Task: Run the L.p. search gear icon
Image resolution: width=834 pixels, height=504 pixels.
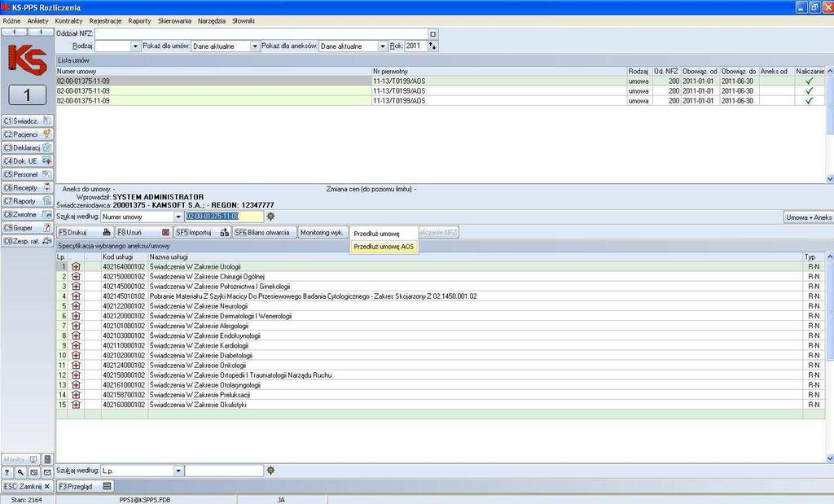Action: coord(270,471)
